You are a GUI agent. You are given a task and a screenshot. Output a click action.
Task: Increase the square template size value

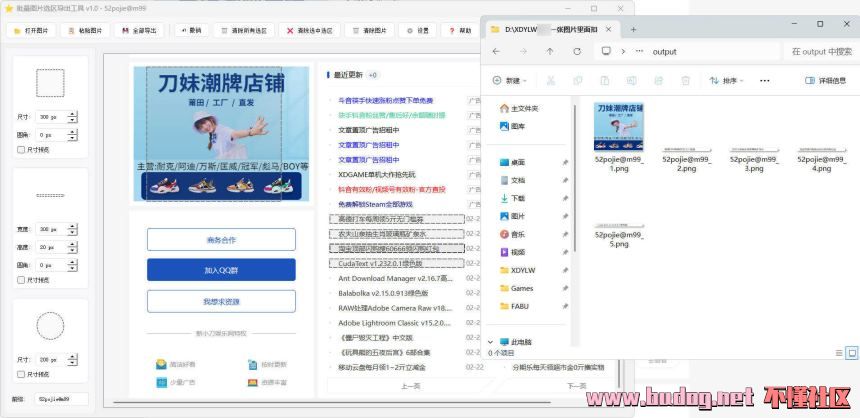coord(72,114)
